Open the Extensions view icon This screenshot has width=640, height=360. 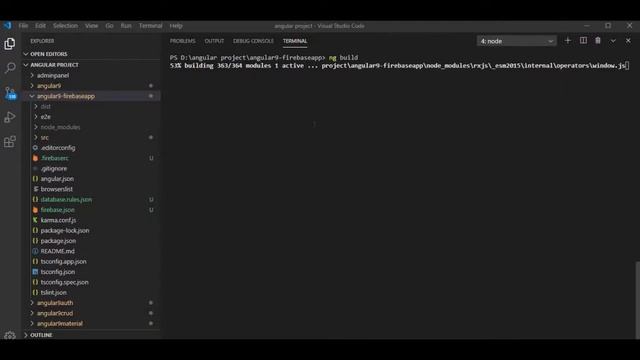pyautogui.click(x=10, y=142)
